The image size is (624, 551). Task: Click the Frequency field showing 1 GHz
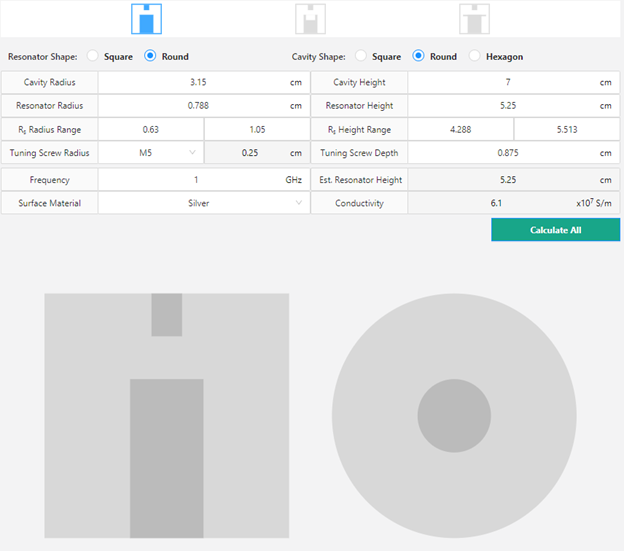(204, 180)
